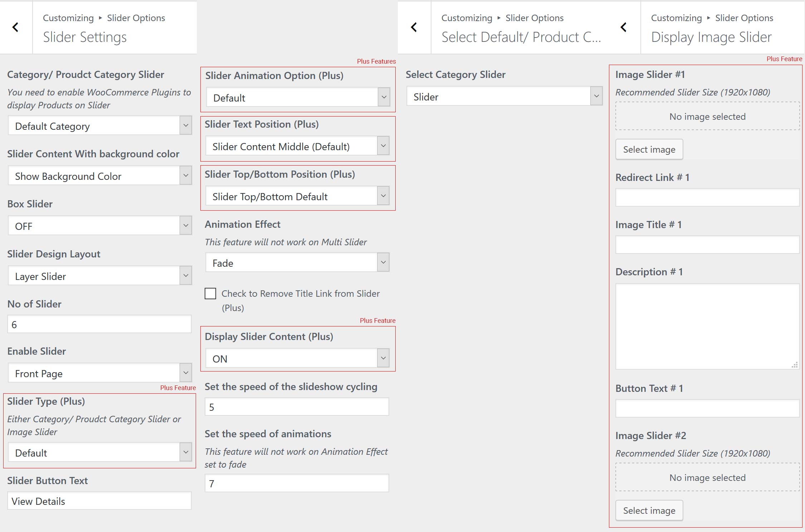Viewport: 805px width, 532px height.
Task: Expand Display Slider Content ON dropdown
Action: click(x=297, y=359)
